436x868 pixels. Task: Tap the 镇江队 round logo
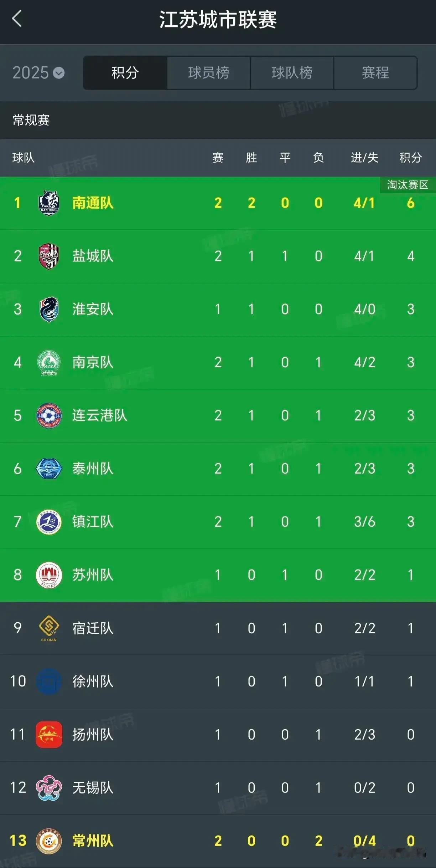[x=49, y=522]
